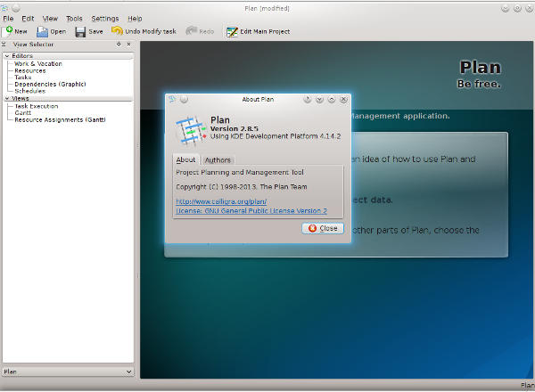Undo Modify task via arrow icon
The height and width of the screenshot is (392, 535).
point(117,31)
